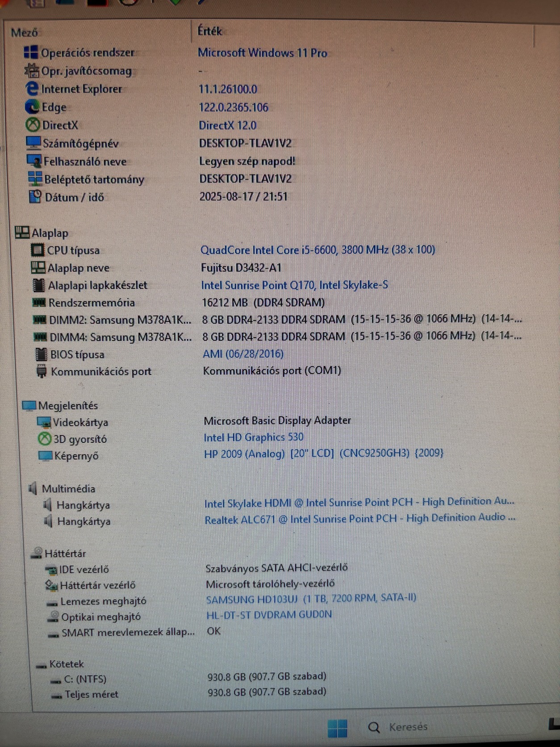Open the DirectX 12.0 link
560x747 pixels.
[228, 125]
